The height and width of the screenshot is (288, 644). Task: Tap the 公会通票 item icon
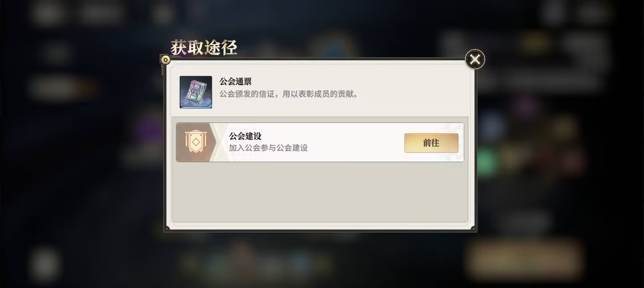coord(196,92)
